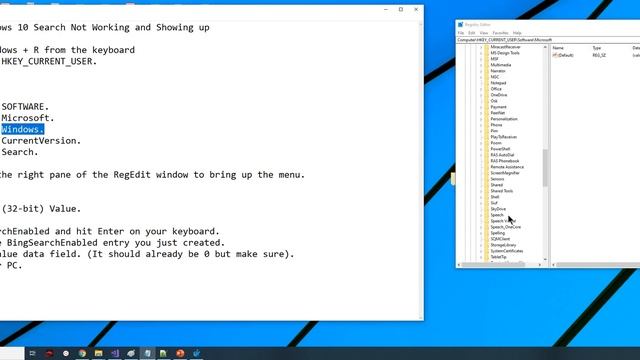Click the folder icon beside the Spelling key
640x360 pixels.
click(486, 233)
